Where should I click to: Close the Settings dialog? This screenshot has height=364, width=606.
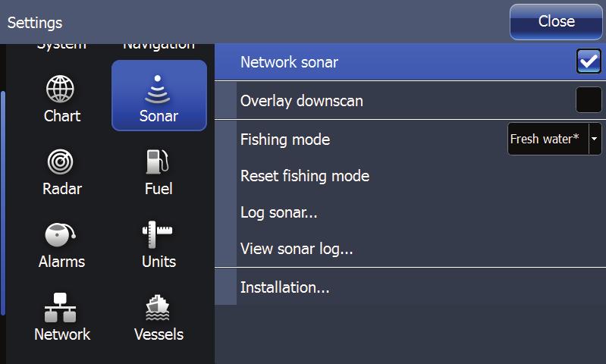click(556, 22)
